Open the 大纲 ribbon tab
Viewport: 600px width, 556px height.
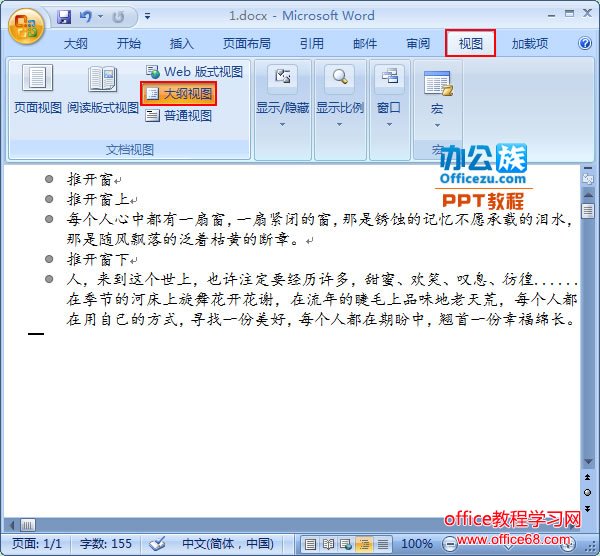click(75, 43)
